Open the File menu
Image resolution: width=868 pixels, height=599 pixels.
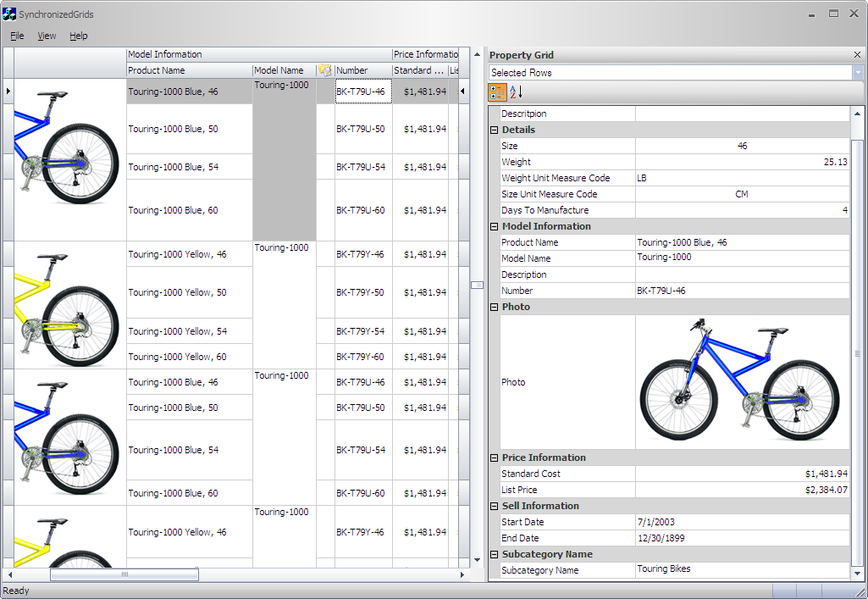pos(17,36)
